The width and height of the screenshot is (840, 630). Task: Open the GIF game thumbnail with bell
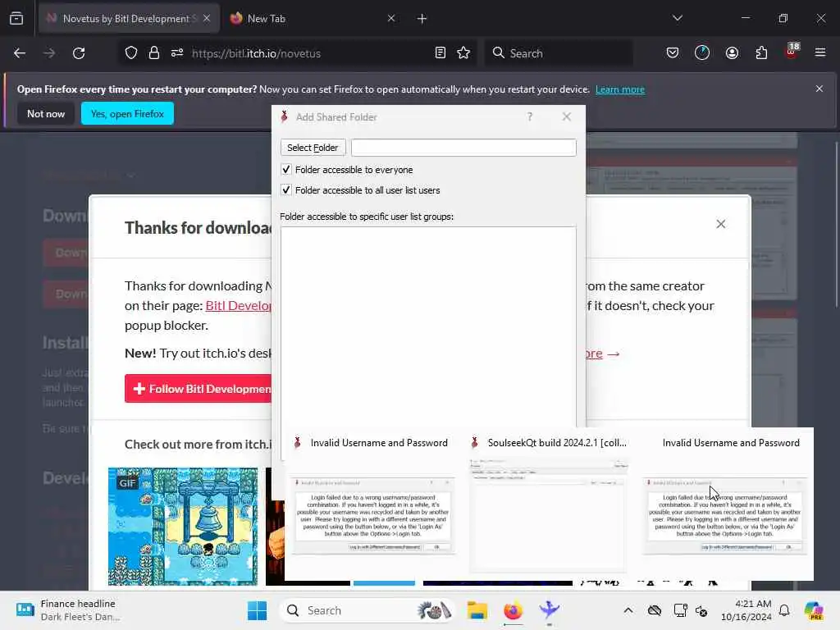click(x=183, y=527)
